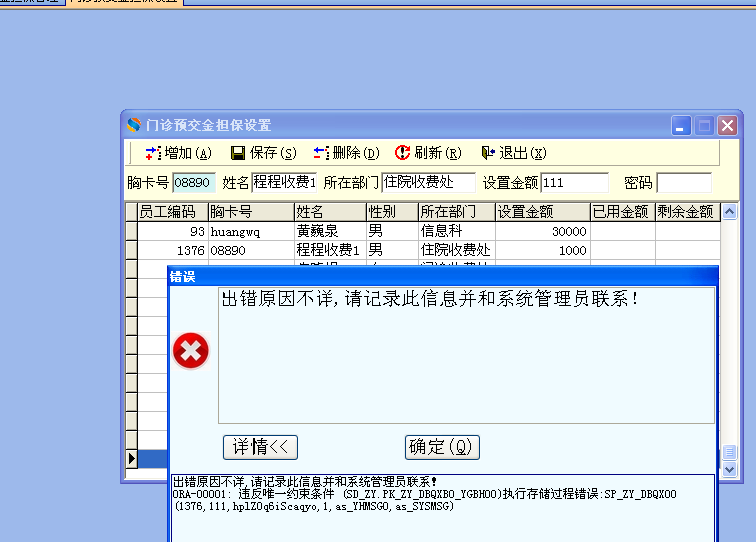Click row selector for 黄巍泉 row
Viewport: 756px width, 542px height.
click(x=131, y=231)
